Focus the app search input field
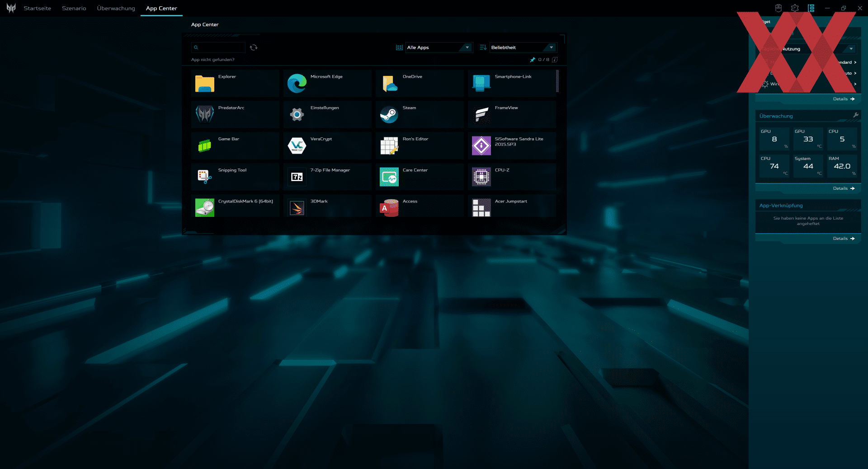 [x=218, y=47]
